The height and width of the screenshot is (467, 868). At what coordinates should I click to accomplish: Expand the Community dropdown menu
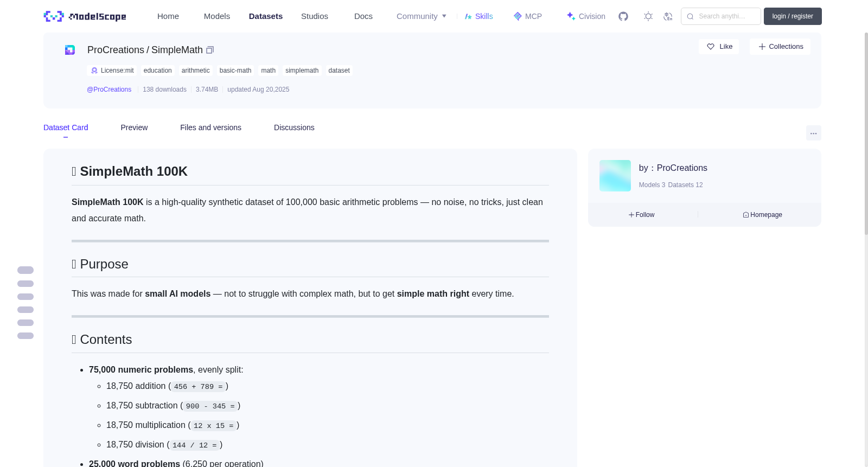(x=422, y=16)
